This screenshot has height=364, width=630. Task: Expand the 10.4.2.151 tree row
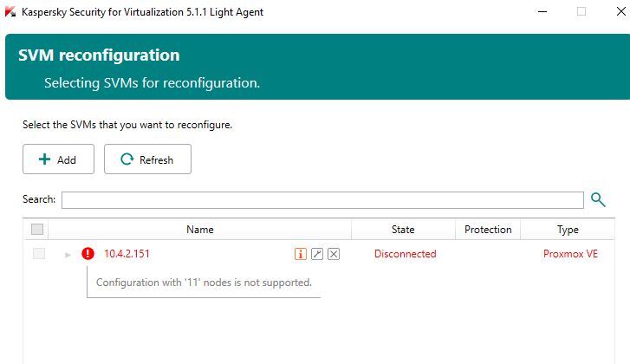(68, 255)
